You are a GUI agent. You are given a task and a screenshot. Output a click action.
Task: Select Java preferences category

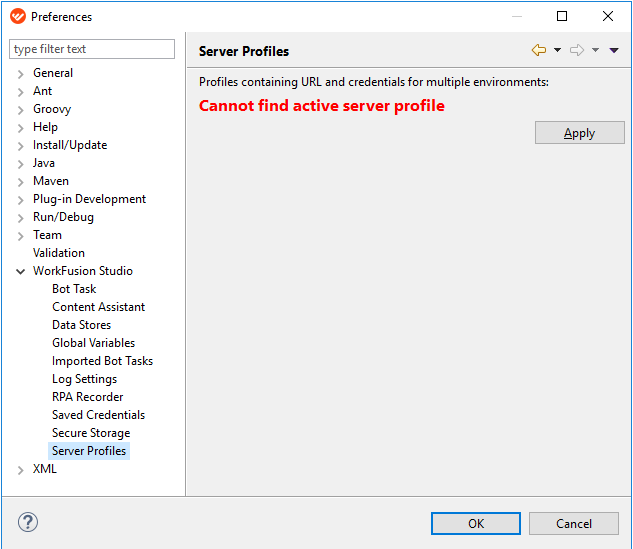[44, 163]
